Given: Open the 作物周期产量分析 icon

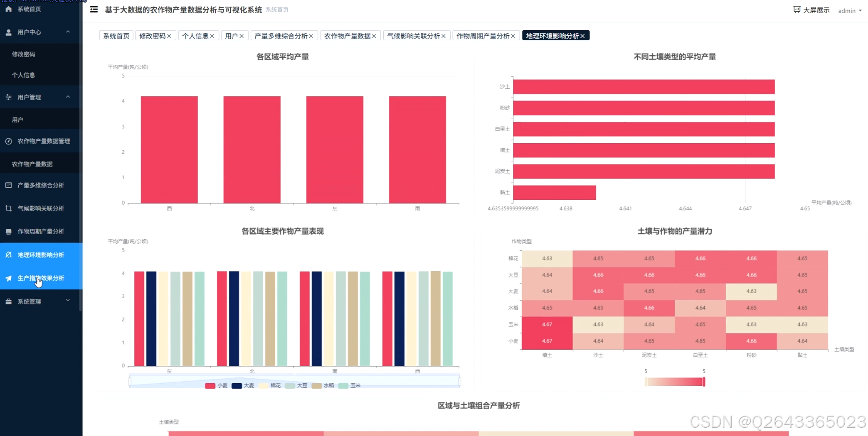Looking at the screenshot, I should tap(8, 231).
